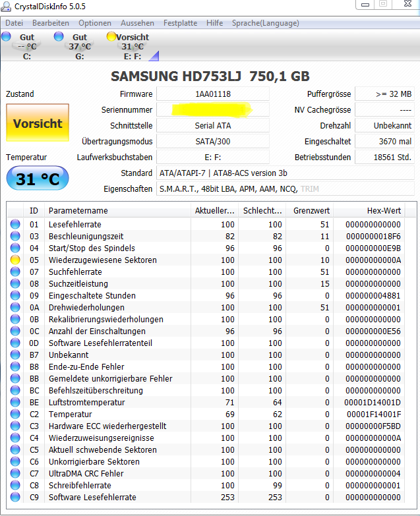Screen dimensions: 420x516
Task: Click the status orb for Suchzeitleistung
Action: (x=15, y=283)
